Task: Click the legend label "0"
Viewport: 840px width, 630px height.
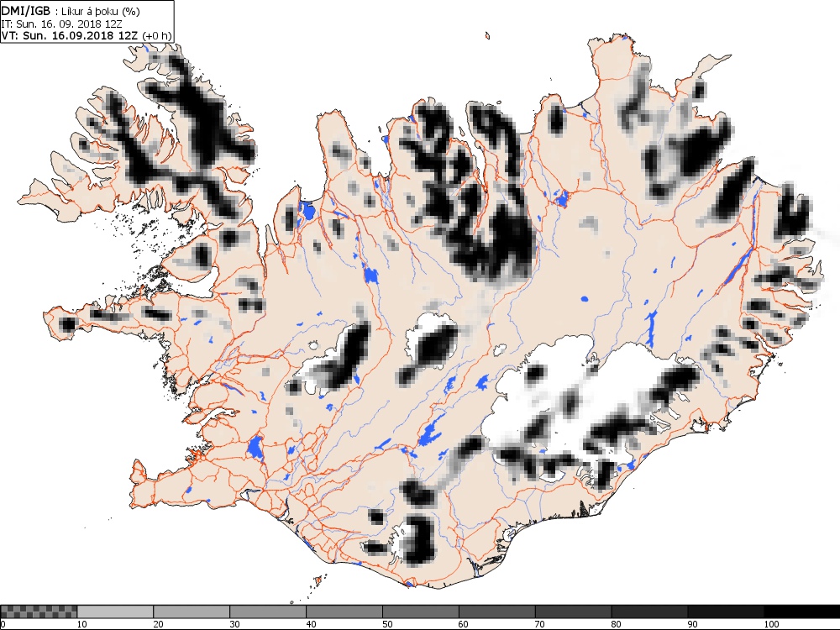Action: [x=3, y=624]
